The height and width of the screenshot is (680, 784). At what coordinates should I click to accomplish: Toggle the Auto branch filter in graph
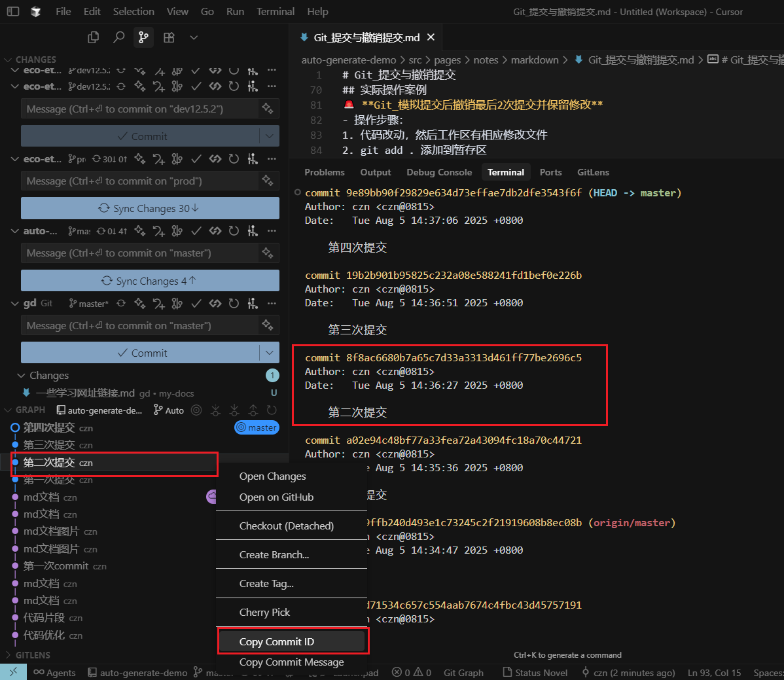tap(169, 410)
